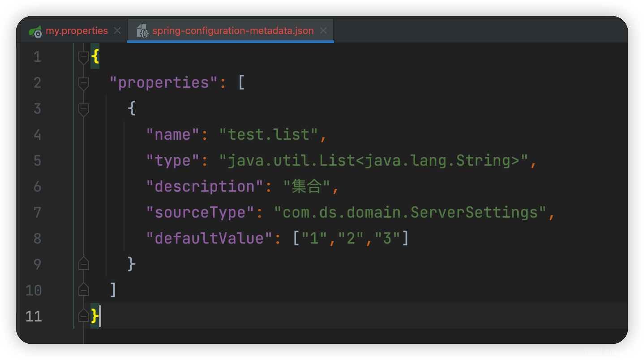Click the Spring leaf icon on my.properties
This screenshot has height=360, width=644.
(x=35, y=31)
